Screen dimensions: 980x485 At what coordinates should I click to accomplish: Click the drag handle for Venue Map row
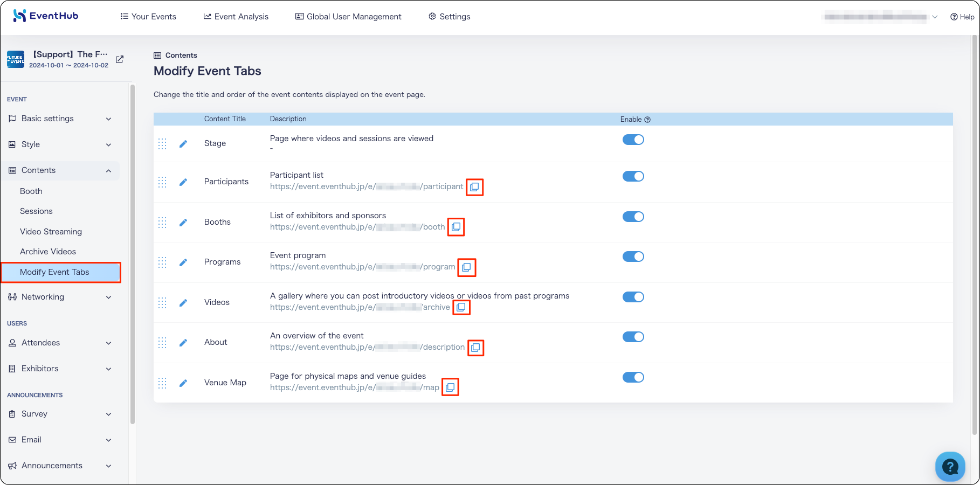click(x=162, y=383)
